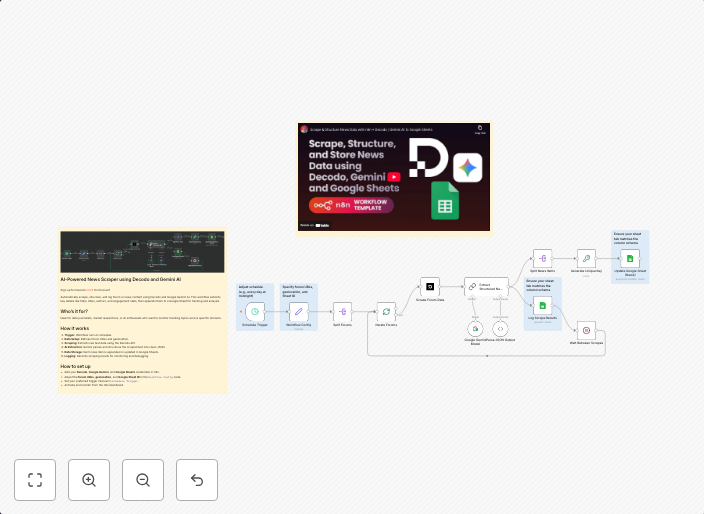The image size is (704, 514).
Task: Select the Scrape Forum Data node
Action: tap(430, 286)
